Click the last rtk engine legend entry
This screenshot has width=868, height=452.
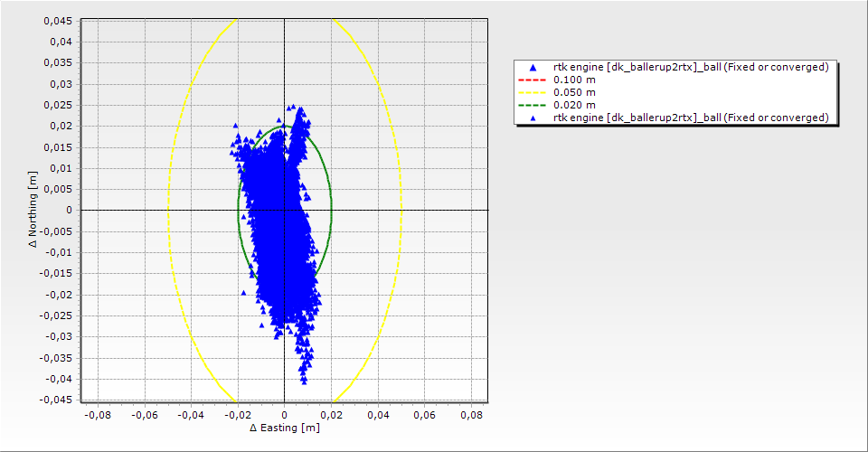pos(675,118)
